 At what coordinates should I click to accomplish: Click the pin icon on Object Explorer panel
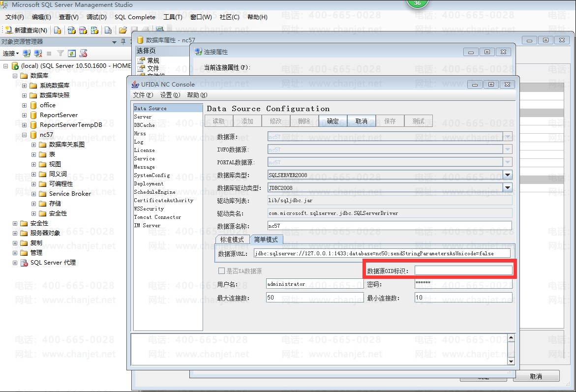tap(123, 41)
